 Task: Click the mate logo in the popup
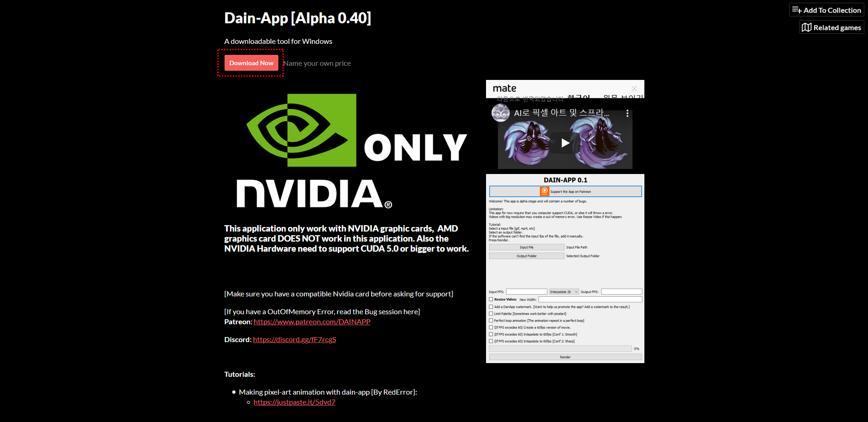click(504, 88)
